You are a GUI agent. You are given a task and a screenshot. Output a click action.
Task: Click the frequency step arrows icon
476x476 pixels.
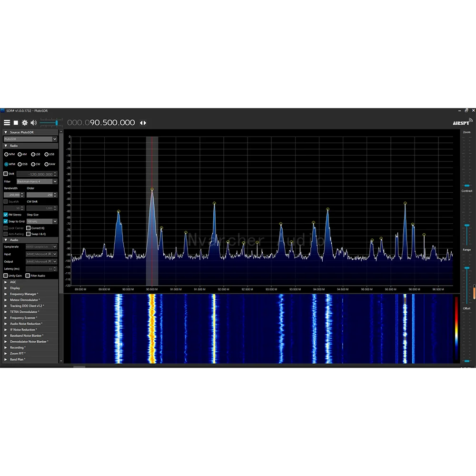pyautogui.click(x=143, y=123)
